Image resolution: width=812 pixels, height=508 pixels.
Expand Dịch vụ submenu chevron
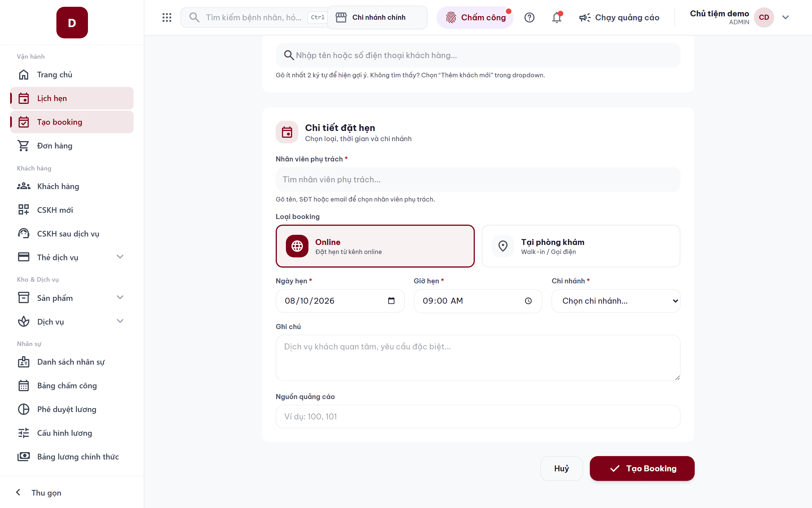coord(120,321)
